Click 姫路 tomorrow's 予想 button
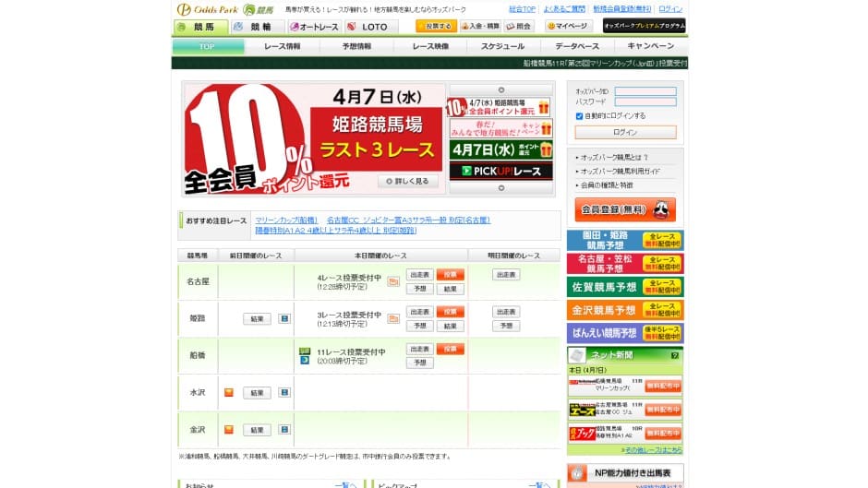Viewport: 868px width, 488px height. pyautogui.click(x=506, y=326)
